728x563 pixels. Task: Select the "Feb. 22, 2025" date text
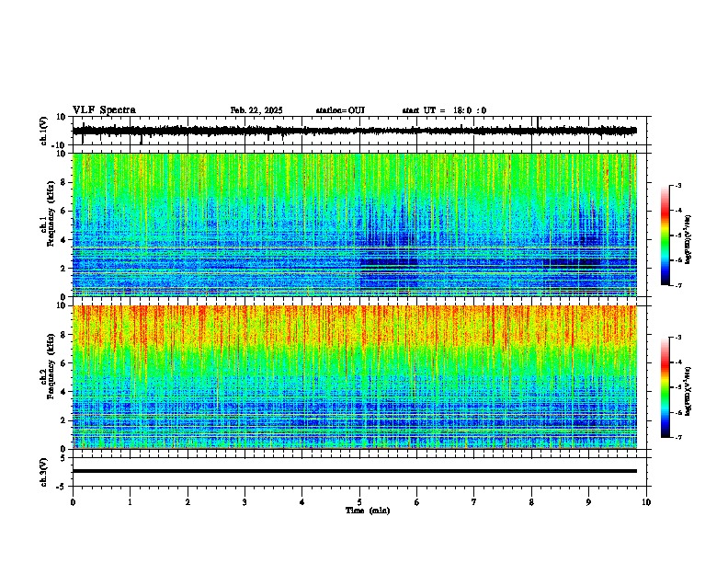(256, 110)
